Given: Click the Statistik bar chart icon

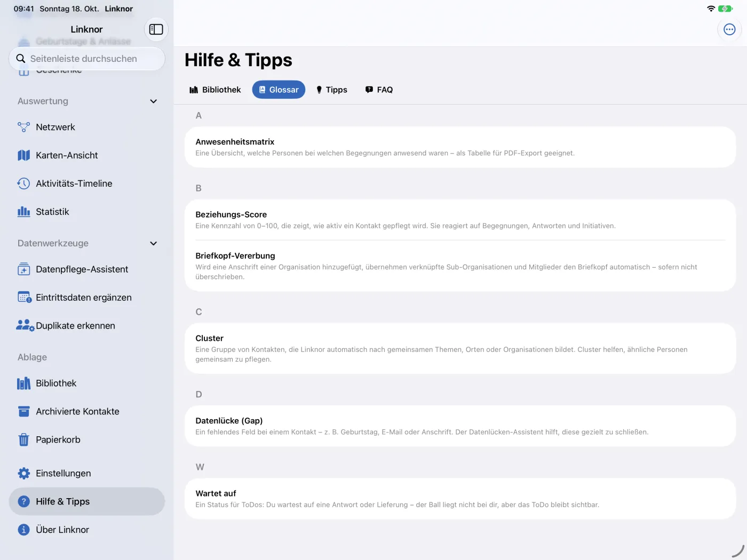Looking at the screenshot, I should pyautogui.click(x=23, y=212).
